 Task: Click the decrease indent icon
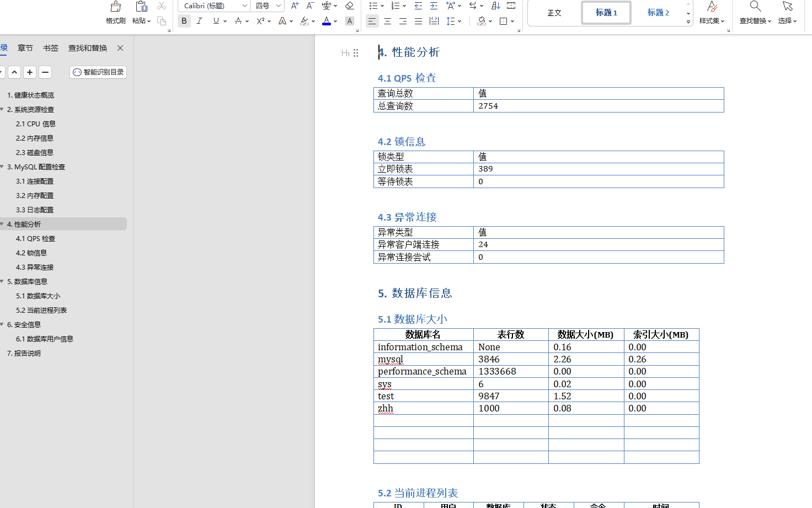pos(419,6)
